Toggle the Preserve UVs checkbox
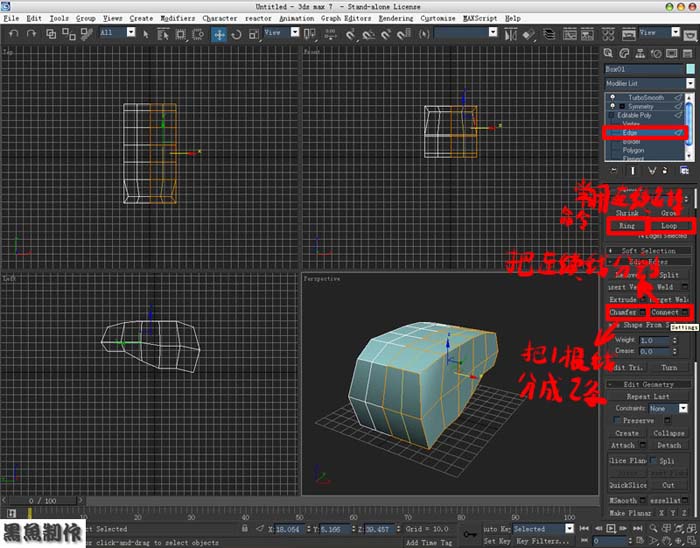This screenshot has height=548, width=700. 617,420
